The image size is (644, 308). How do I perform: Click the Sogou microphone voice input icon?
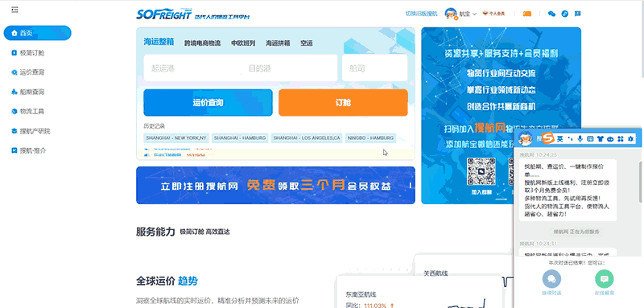[x=580, y=139]
